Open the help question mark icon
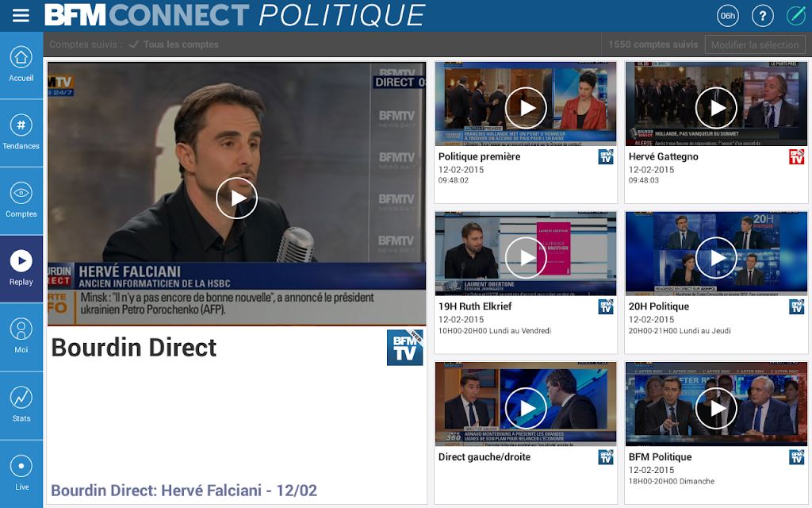Screen dimensions: 812x508 tap(762, 16)
